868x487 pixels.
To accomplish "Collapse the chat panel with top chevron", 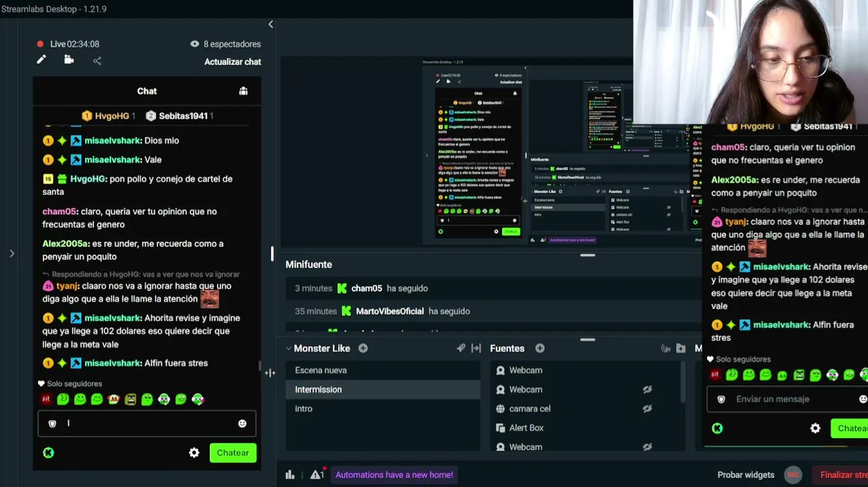I will tap(271, 24).
